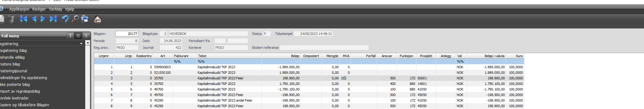
Task: Click the Bilagsnr input field
Action: tap(127, 34)
